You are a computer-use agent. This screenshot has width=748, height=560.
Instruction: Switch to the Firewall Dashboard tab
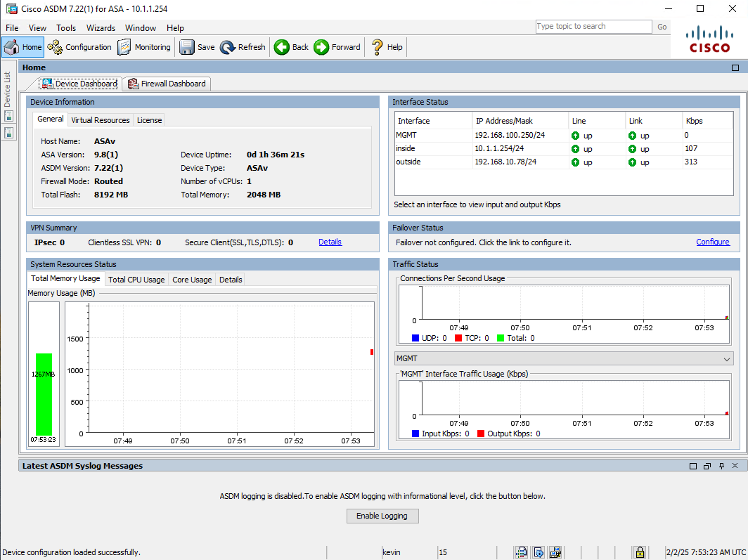click(167, 84)
